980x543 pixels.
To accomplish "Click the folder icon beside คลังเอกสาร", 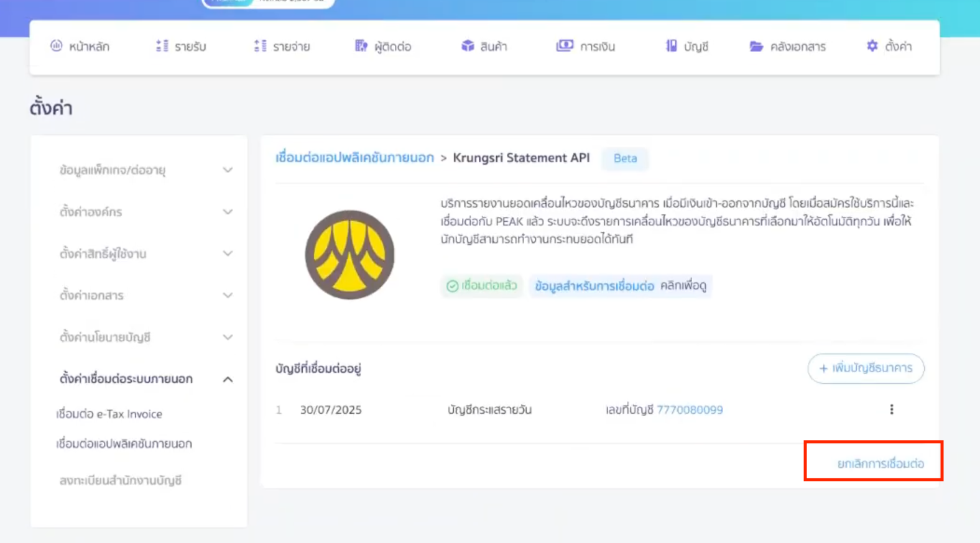I will coord(756,46).
